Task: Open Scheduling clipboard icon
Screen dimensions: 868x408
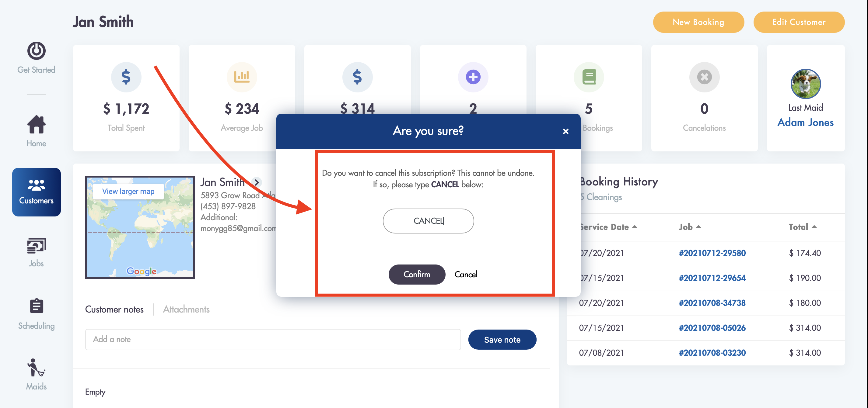Action: (37, 306)
